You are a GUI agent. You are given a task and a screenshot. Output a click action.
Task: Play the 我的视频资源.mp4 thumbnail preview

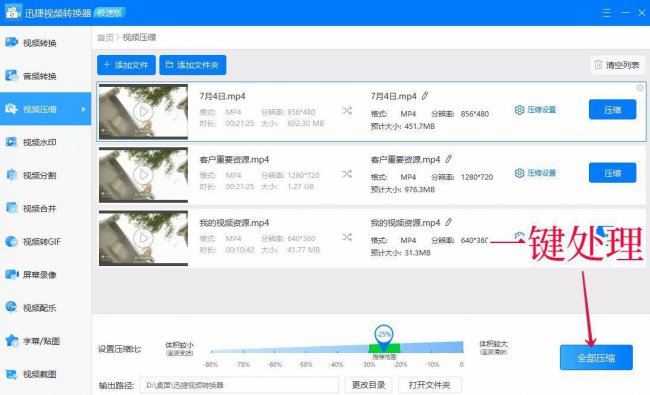143,238
